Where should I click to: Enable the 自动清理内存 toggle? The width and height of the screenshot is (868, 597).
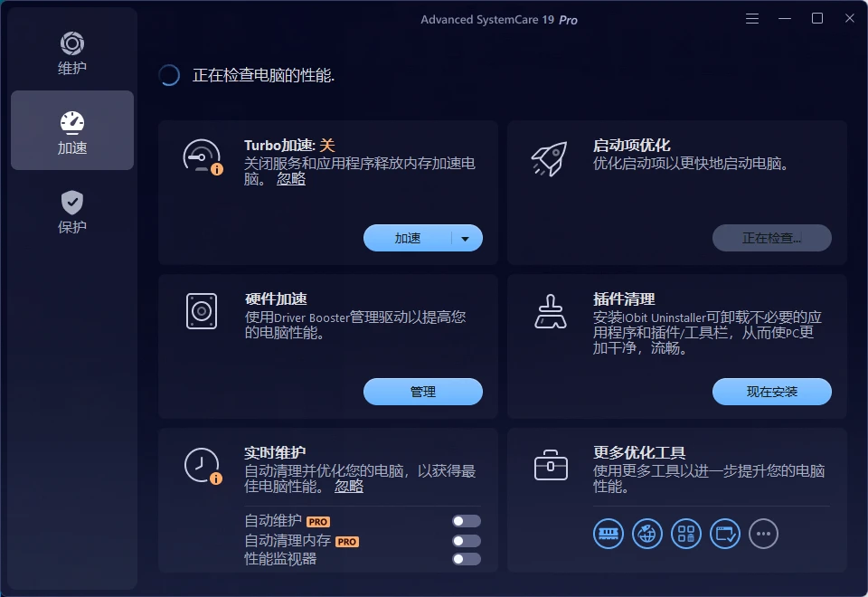[x=466, y=540]
